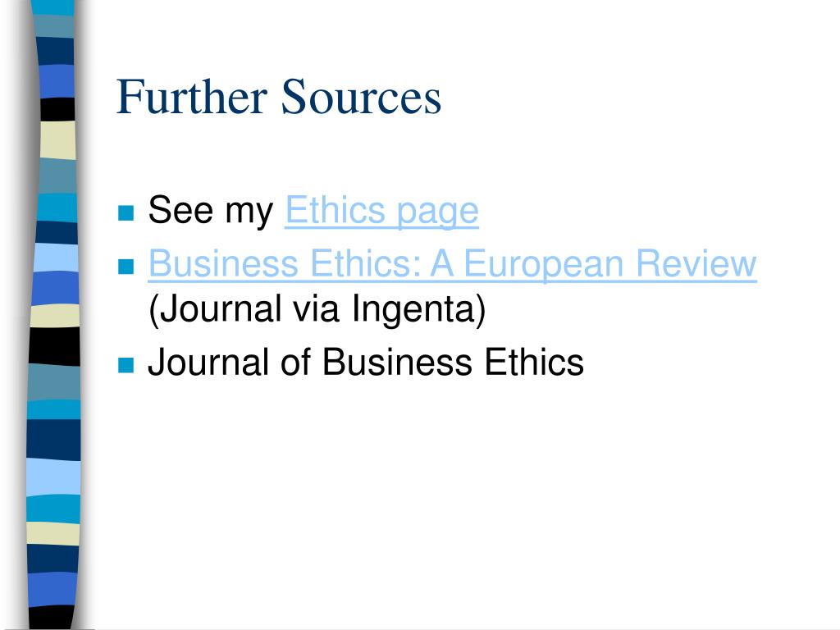
Task: Click the word page in Ethics page link
Action: click(x=438, y=213)
